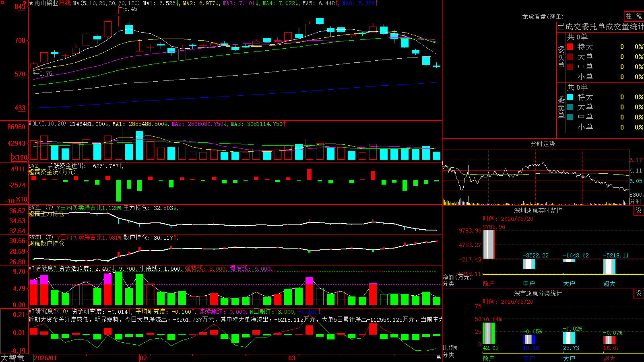Click the 9783.96 散户 bar value
Viewport: 644px width, 362px height.
494,227
